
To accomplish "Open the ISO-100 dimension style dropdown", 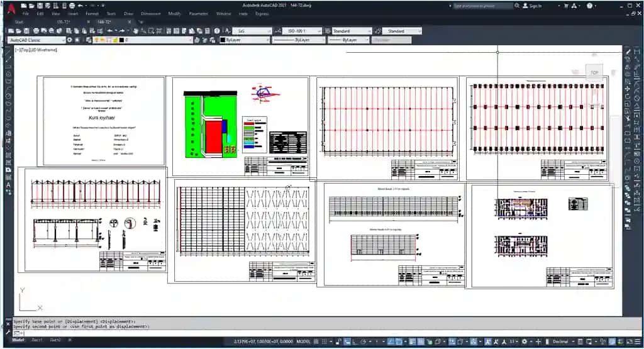I will tap(303, 31).
